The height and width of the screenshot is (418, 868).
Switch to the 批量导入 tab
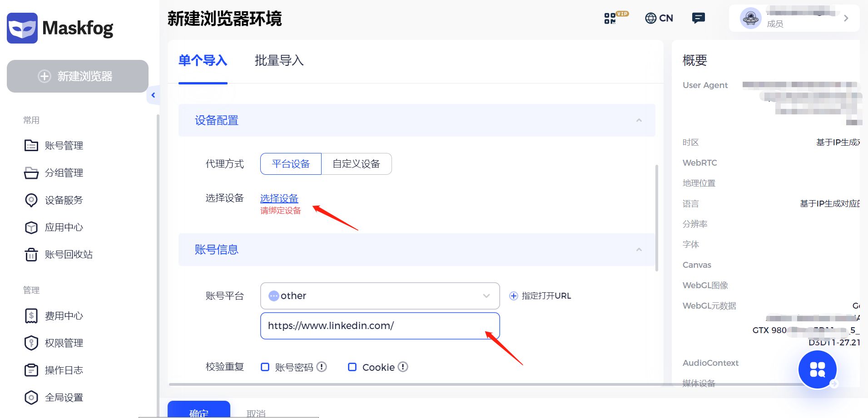278,61
